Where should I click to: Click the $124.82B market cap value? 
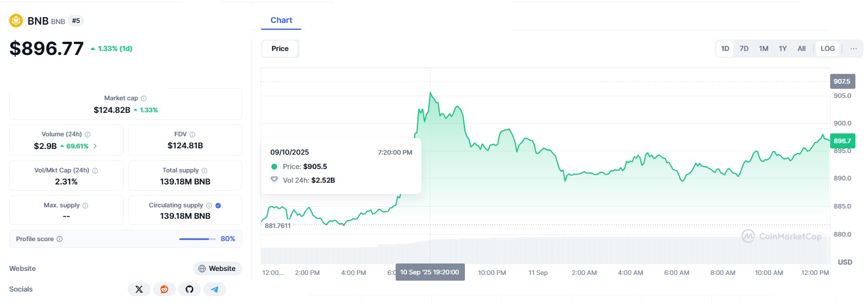pos(112,109)
